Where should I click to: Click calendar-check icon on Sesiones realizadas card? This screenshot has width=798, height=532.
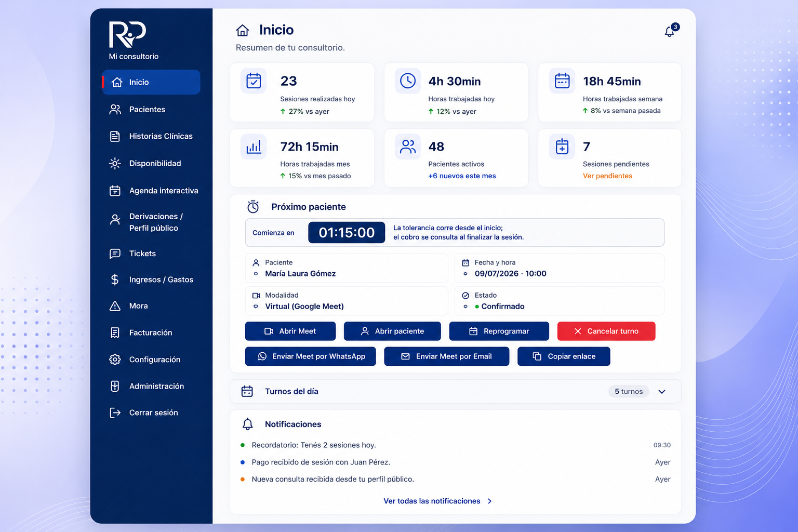tap(254, 81)
